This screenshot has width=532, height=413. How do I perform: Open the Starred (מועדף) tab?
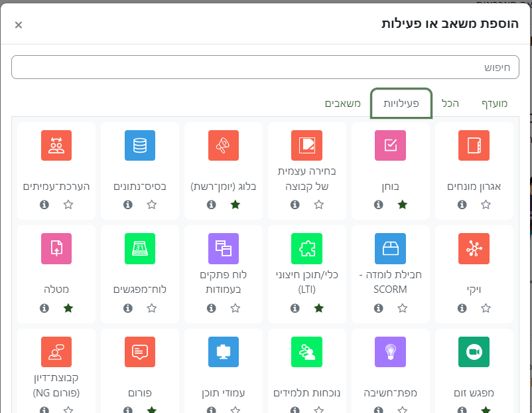pyautogui.click(x=493, y=104)
